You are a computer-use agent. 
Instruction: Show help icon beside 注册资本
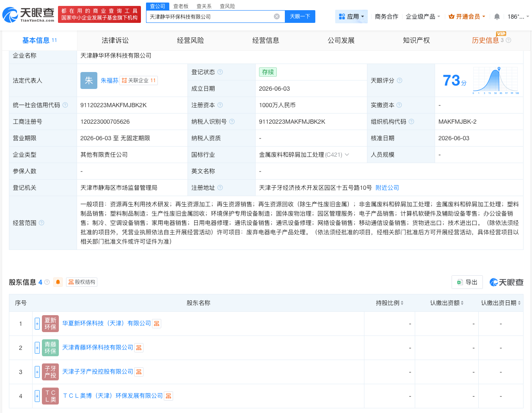click(x=220, y=105)
